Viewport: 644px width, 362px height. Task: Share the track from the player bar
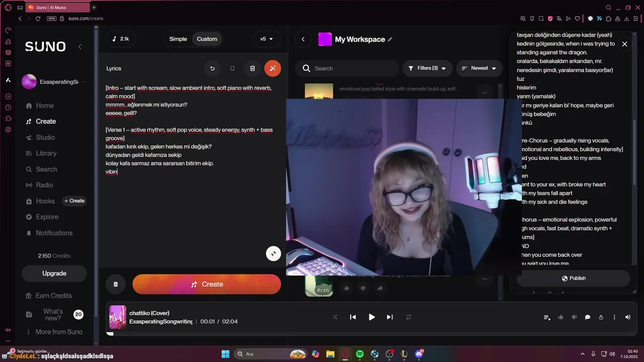click(601, 317)
